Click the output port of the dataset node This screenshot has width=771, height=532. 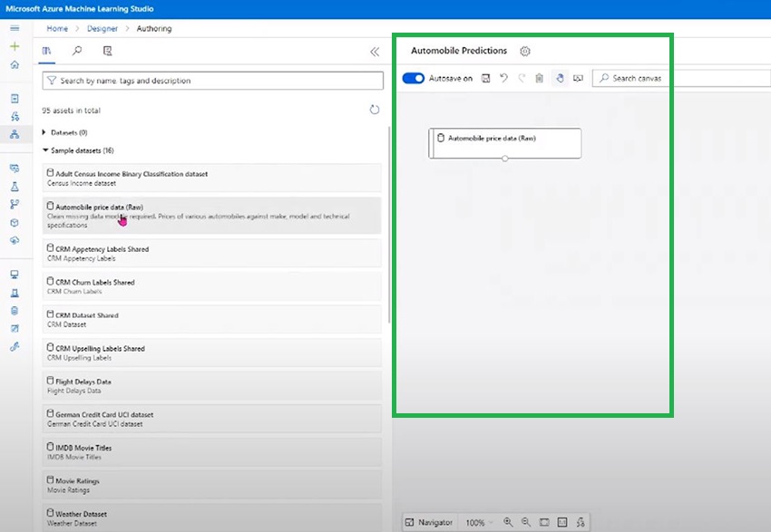click(x=505, y=159)
